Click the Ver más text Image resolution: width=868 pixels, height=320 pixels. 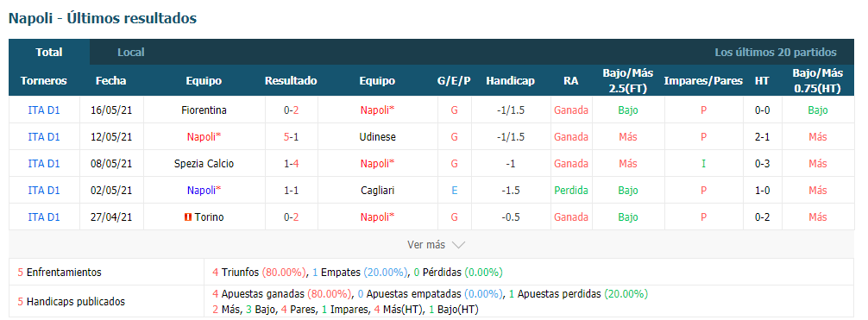point(426,245)
